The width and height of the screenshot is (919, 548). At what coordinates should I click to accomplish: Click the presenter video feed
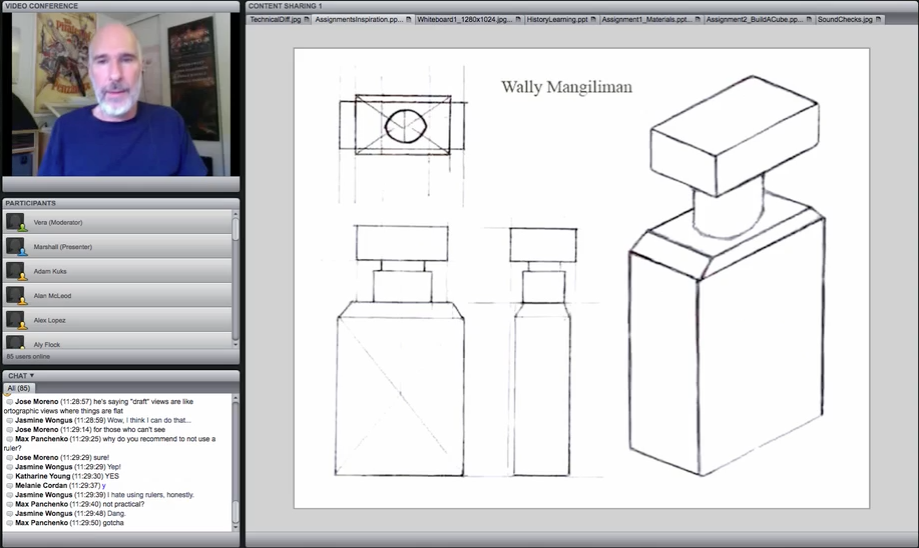121,94
